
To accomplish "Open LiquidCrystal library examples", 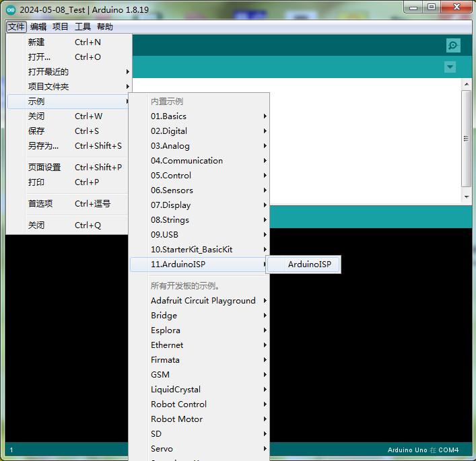I will click(199, 390).
